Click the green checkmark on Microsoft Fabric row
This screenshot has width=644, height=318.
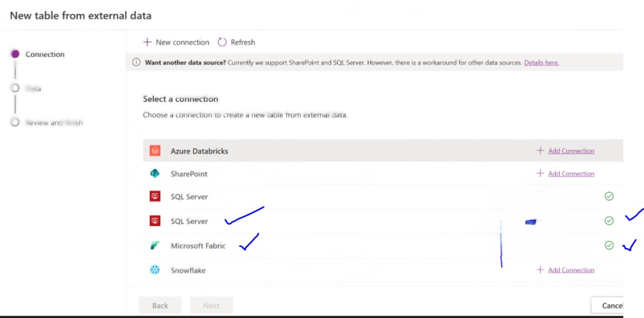point(609,246)
